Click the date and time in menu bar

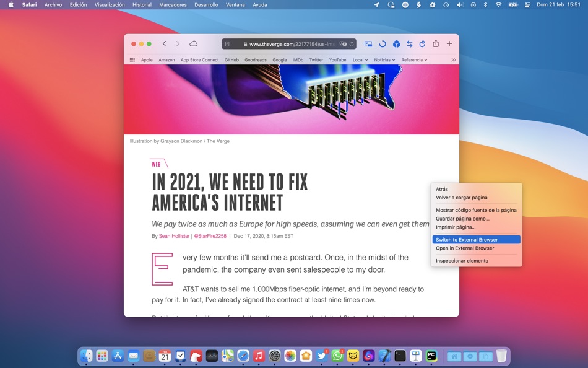(x=558, y=5)
